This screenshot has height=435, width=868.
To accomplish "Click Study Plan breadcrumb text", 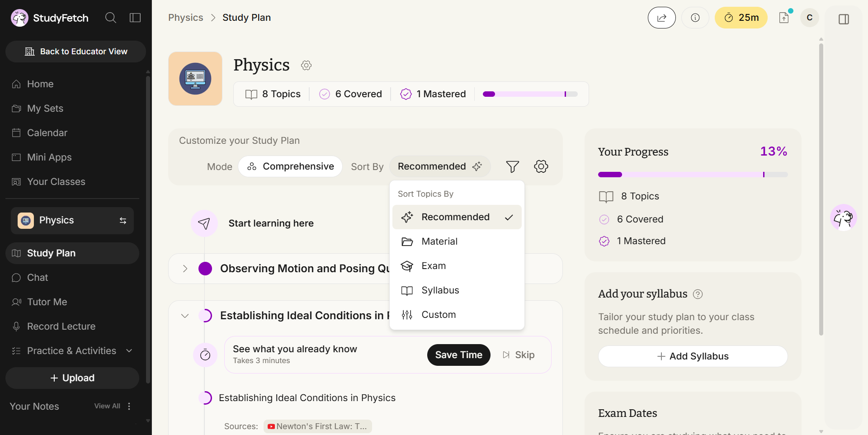I will [246, 18].
